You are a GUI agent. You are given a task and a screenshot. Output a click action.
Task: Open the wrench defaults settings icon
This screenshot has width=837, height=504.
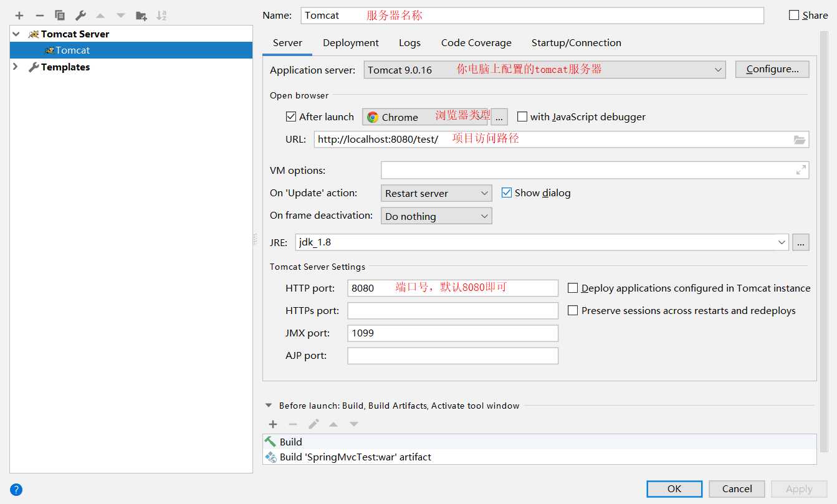click(x=80, y=16)
